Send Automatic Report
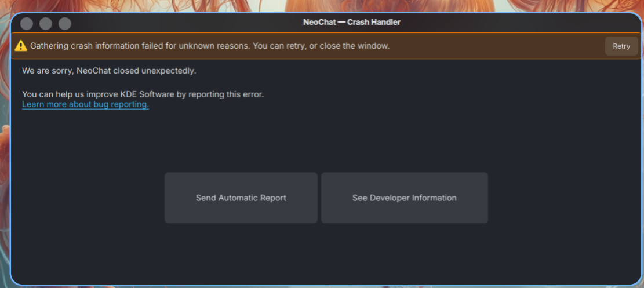 [x=241, y=198]
